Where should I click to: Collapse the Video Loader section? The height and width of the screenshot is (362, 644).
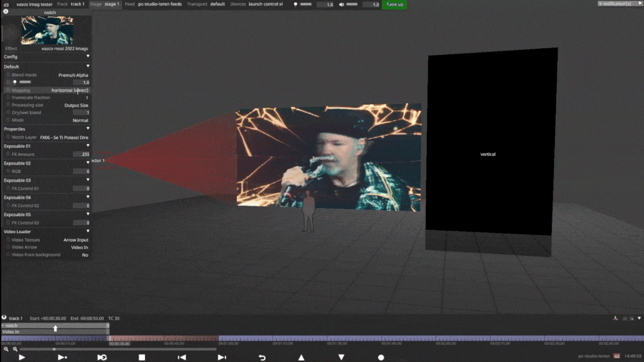[x=88, y=232]
